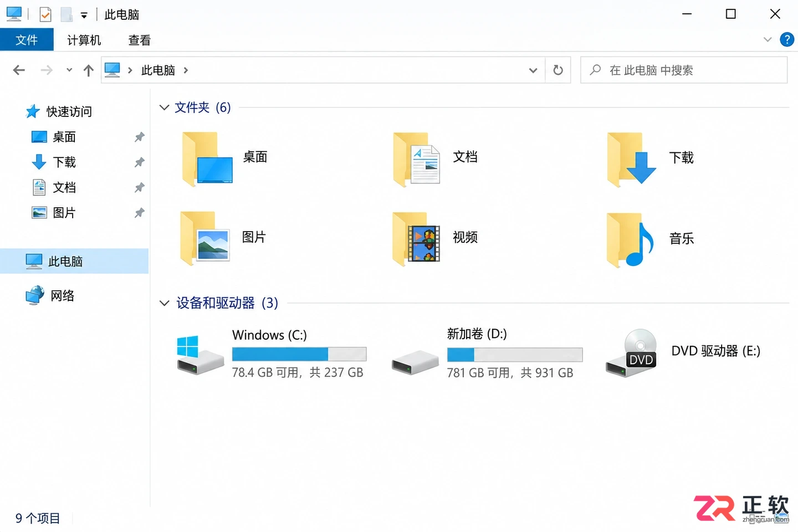Open the 桌面 folder icon in main pane

207,159
